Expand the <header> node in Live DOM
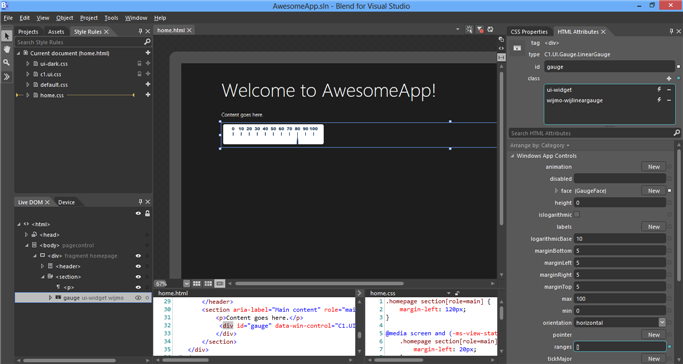The width and height of the screenshot is (683, 364). pos(42,266)
